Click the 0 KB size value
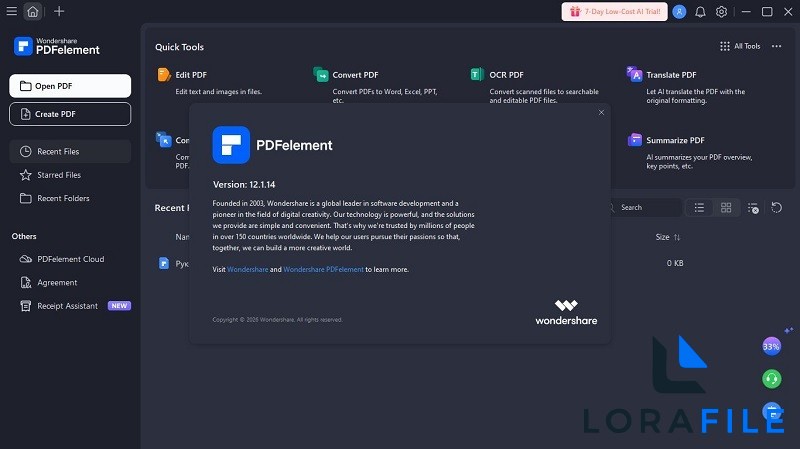 pos(675,263)
